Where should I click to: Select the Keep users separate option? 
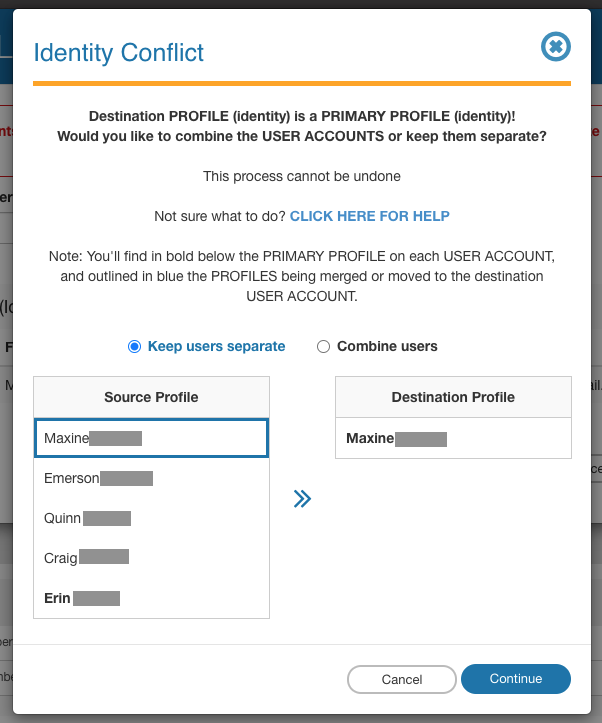pyautogui.click(x=134, y=347)
